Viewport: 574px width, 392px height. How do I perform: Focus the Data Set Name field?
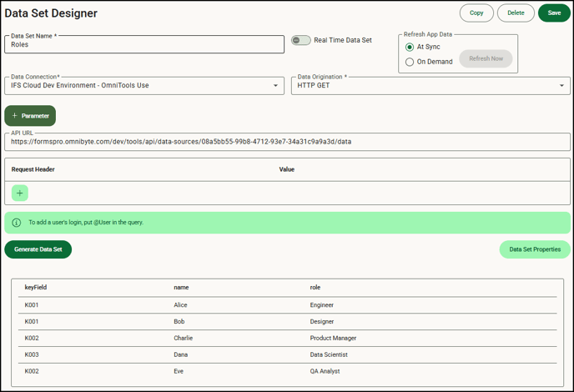(x=143, y=45)
